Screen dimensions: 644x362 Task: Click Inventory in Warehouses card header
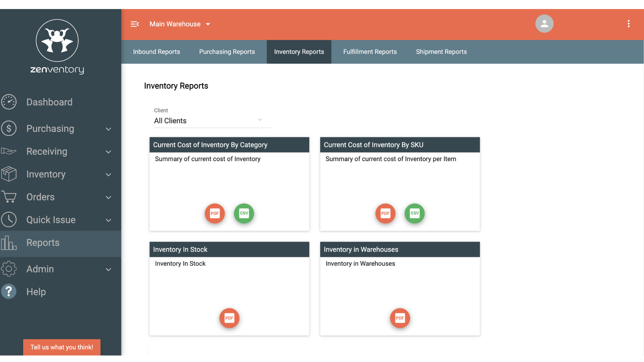400,249
